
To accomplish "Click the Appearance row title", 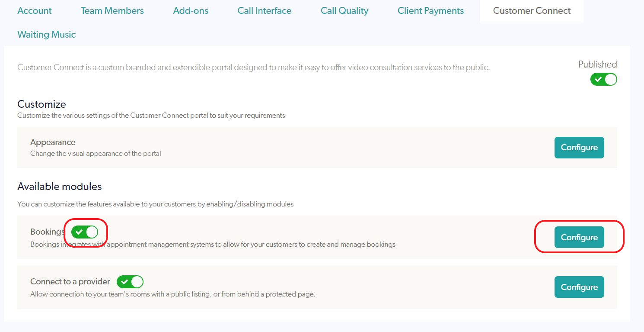I will point(53,142).
